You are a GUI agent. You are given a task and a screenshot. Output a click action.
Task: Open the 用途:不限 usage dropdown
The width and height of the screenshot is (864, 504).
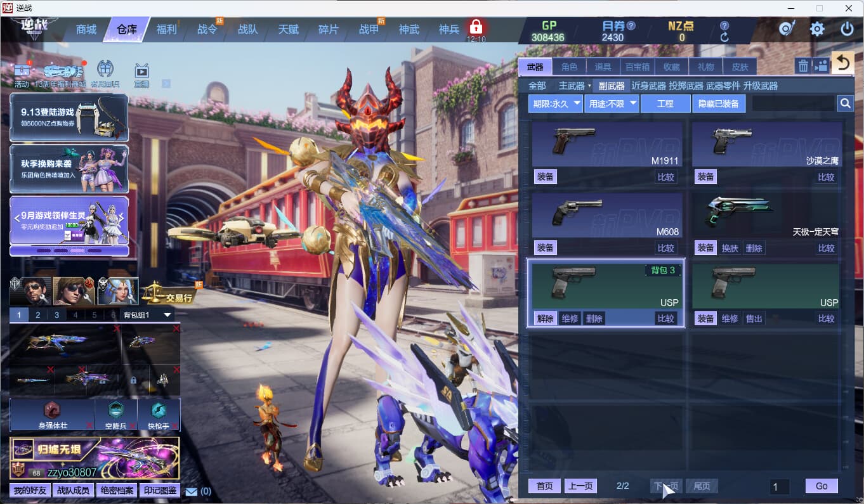(612, 103)
